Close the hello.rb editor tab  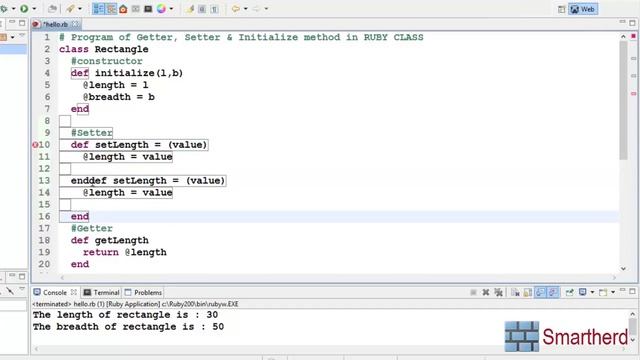[x=75, y=24]
